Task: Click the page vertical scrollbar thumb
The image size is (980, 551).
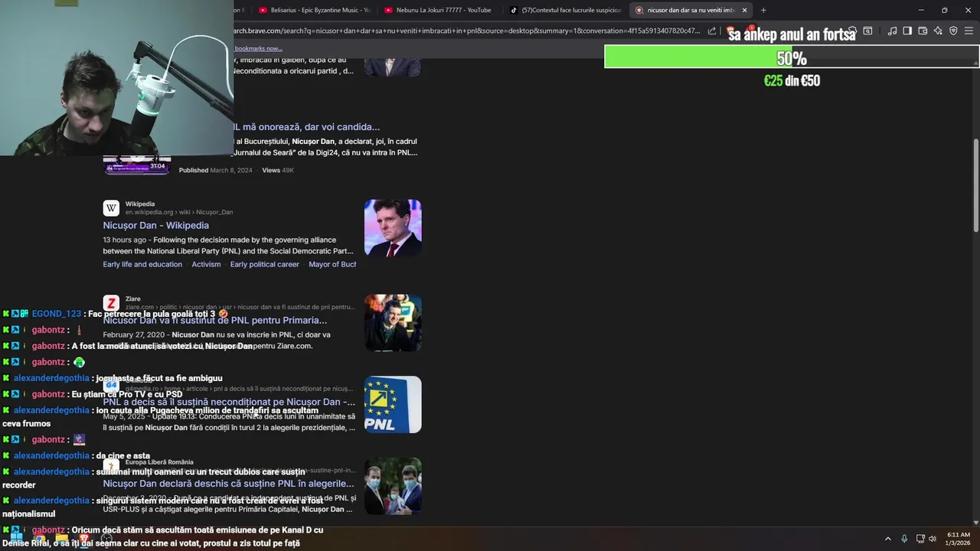Action: [x=975, y=184]
